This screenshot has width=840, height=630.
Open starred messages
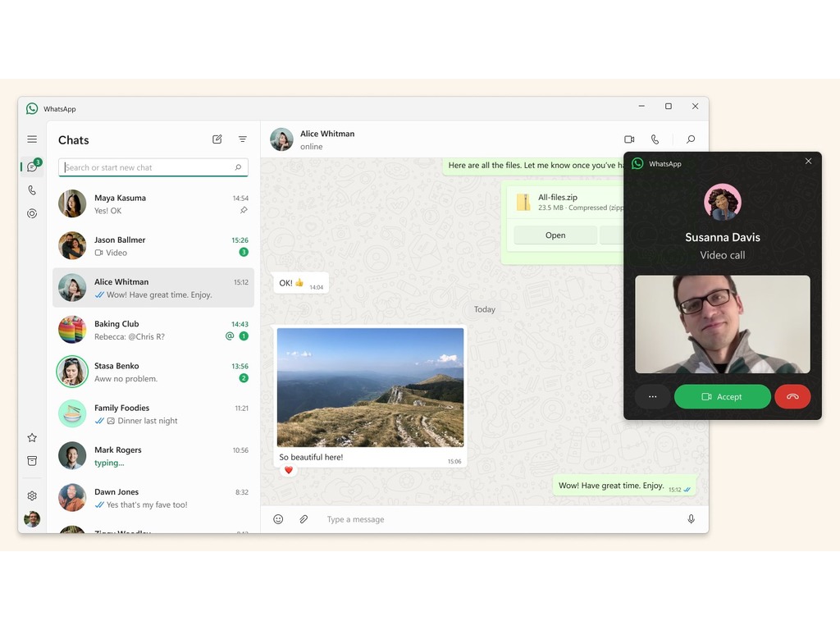[32, 438]
